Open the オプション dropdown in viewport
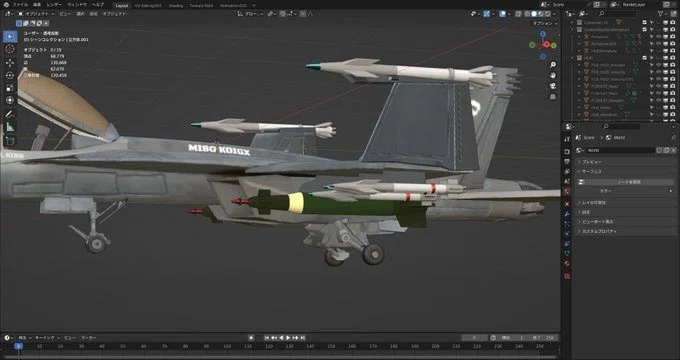The width and height of the screenshot is (680, 360). [x=544, y=23]
